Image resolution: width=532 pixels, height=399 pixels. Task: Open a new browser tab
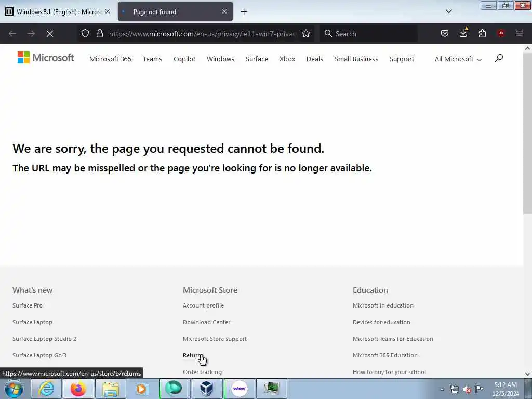click(x=244, y=12)
